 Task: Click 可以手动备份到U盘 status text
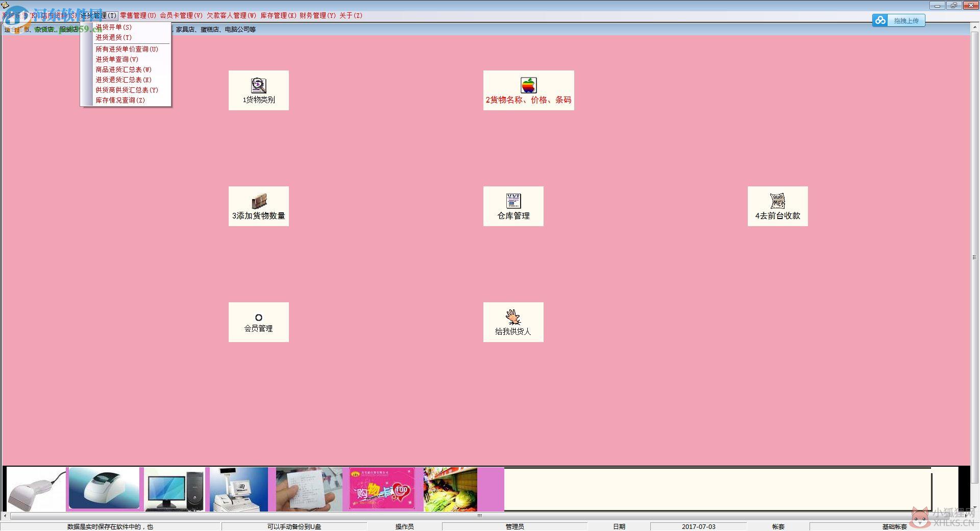(x=294, y=526)
